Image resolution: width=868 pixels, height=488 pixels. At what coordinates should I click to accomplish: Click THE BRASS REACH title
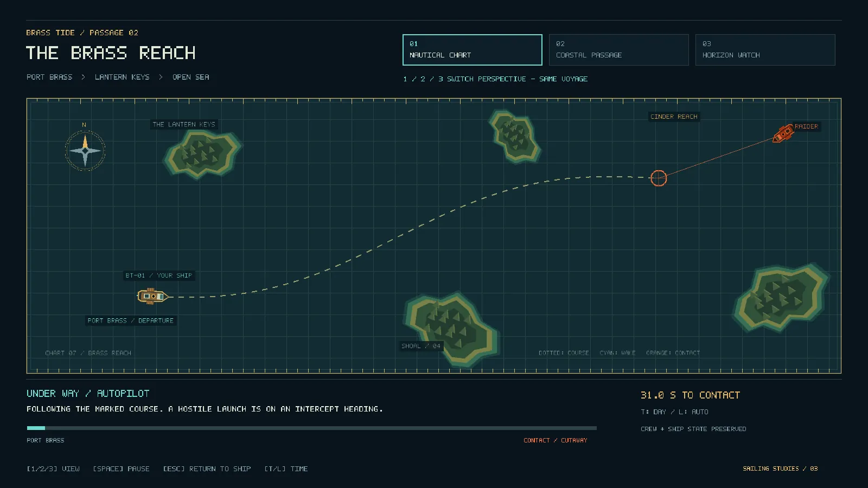pyautogui.click(x=111, y=53)
